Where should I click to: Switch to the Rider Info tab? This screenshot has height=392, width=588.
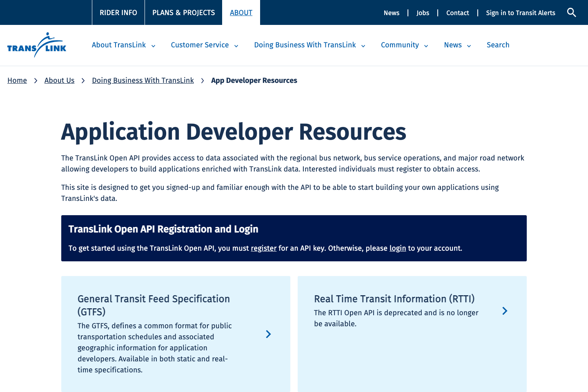pyautogui.click(x=118, y=13)
